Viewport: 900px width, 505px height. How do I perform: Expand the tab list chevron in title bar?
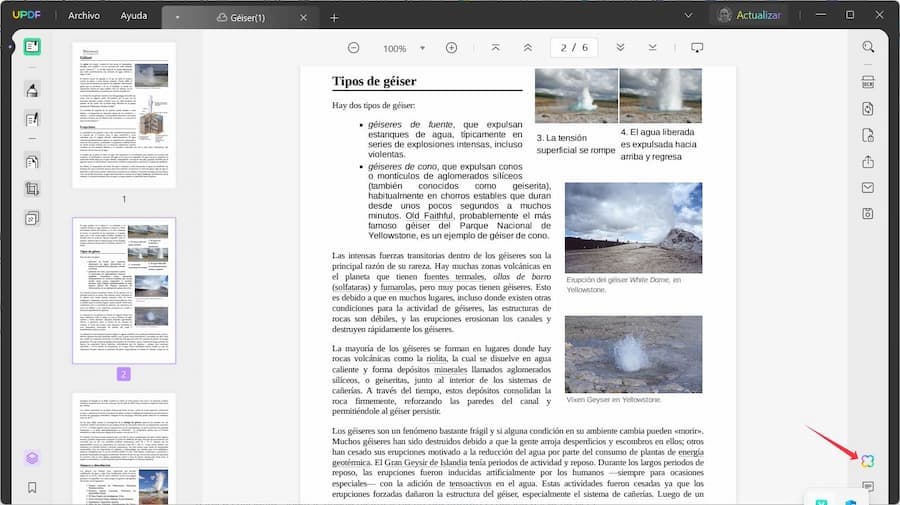pos(688,15)
